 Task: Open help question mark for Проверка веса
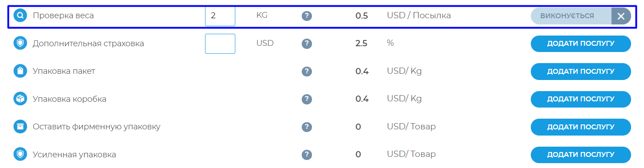[x=306, y=16]
